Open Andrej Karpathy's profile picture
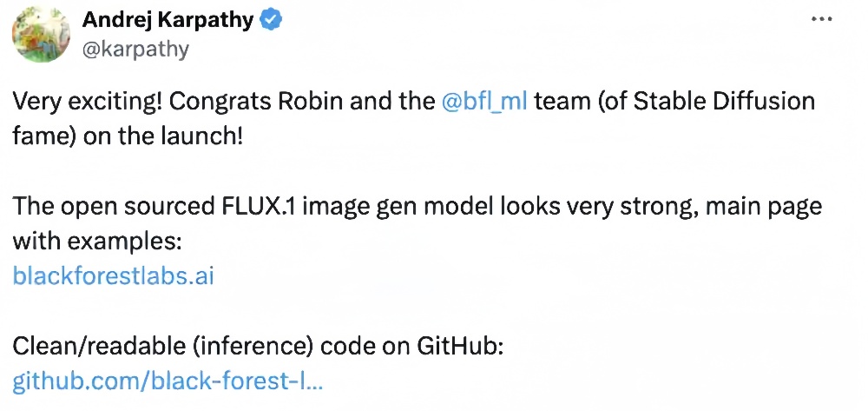The width and height of the screenshot is (868, 411). point(42,36)
